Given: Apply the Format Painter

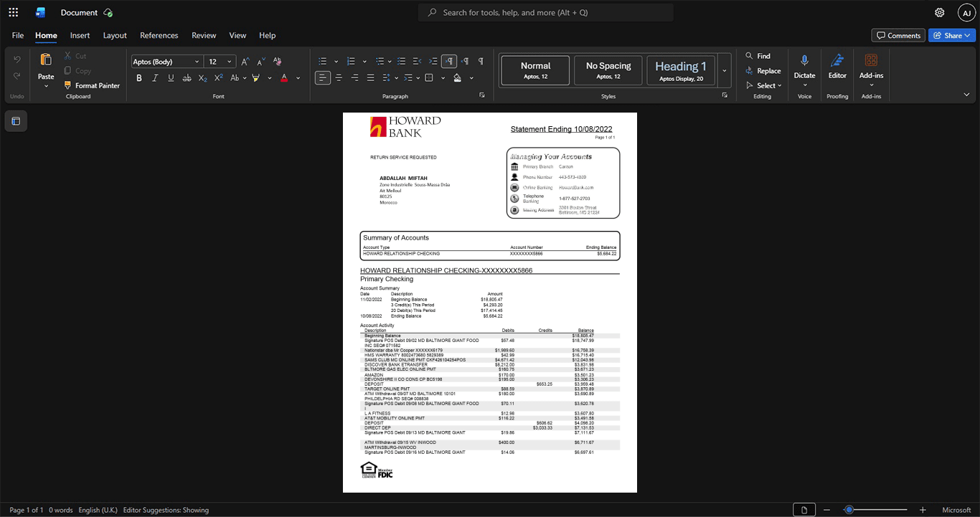Looking at the screenshot, I should coord(92,85).
